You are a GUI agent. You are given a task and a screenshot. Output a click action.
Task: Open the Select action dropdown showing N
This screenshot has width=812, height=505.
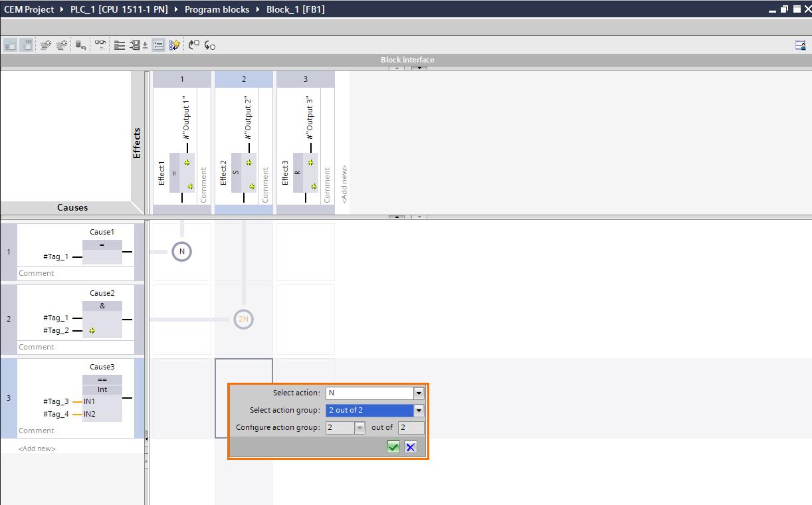(419, 393)
